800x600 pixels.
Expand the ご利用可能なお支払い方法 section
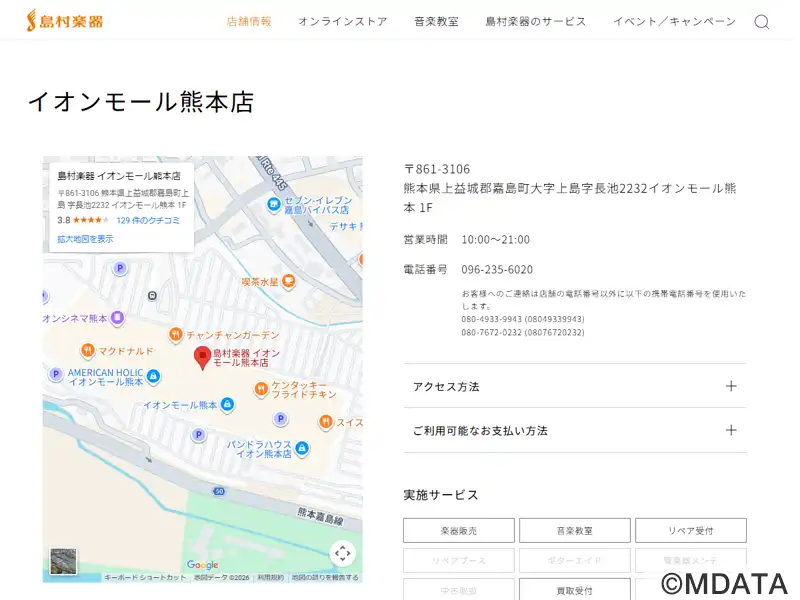pos(574,431)
